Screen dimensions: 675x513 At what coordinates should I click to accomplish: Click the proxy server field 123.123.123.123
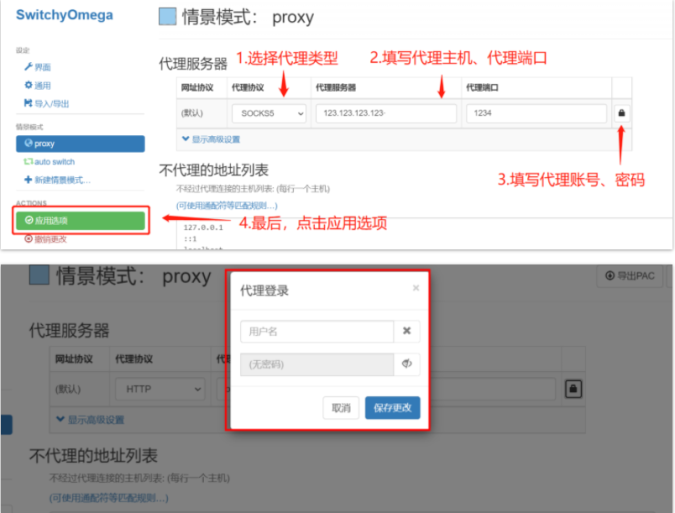pos(386,113)
